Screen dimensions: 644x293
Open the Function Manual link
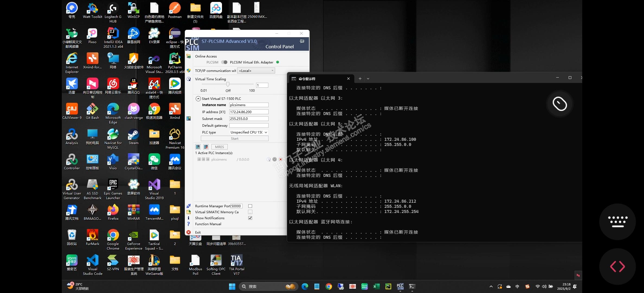click(208, 224)
